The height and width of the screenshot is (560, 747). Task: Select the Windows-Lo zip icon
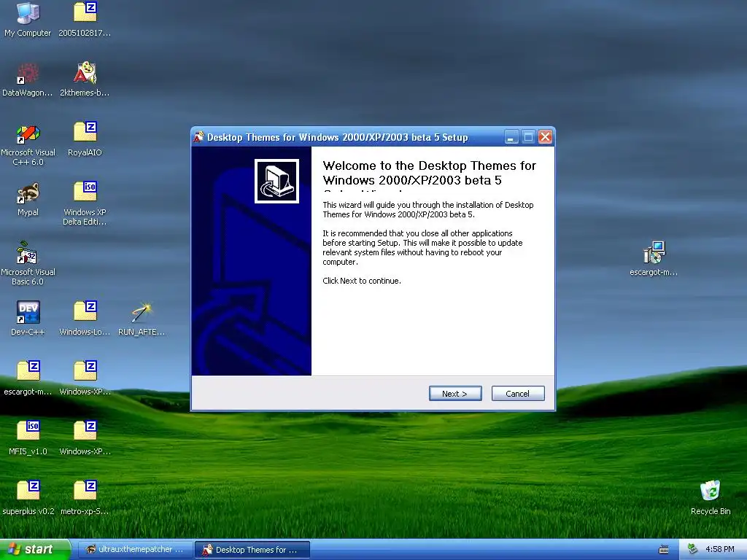point(85,312)
